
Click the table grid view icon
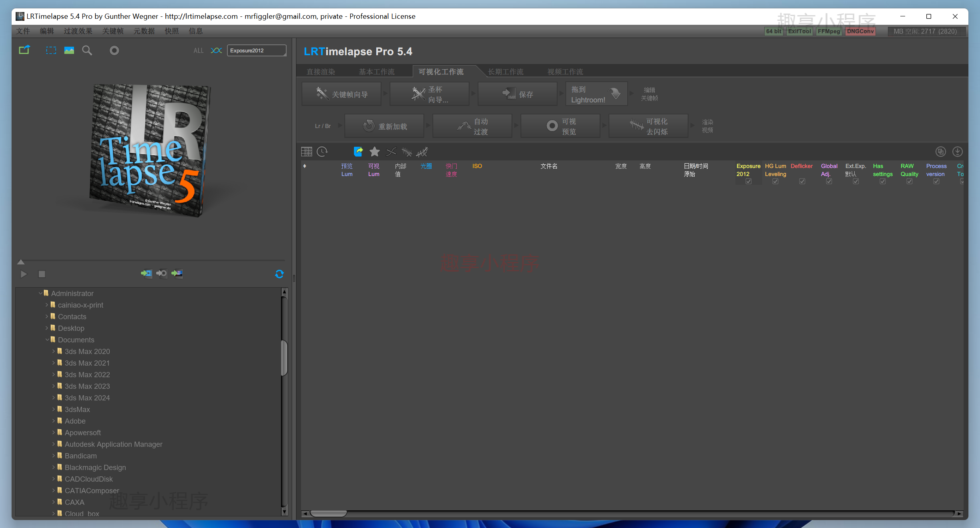coord(307,152)
